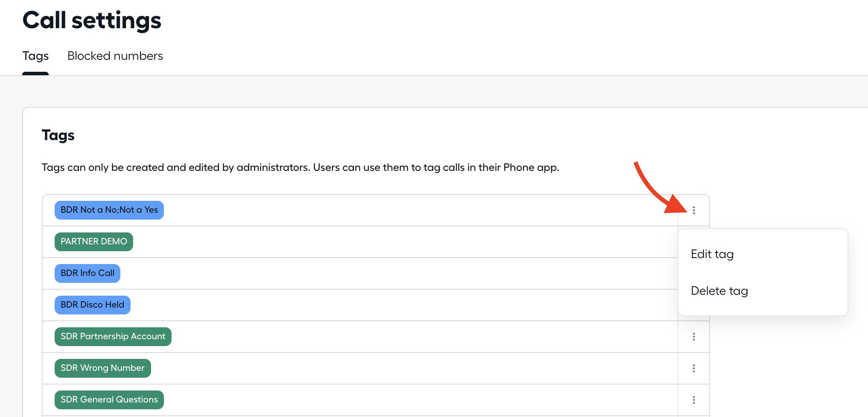
Task: Click the Call settings page heading
Action: pyautogui.click(x=92, y=21)
